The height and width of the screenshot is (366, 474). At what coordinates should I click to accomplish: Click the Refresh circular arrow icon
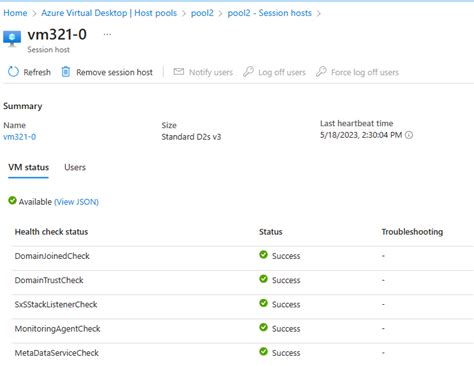(x=13, y=72)
